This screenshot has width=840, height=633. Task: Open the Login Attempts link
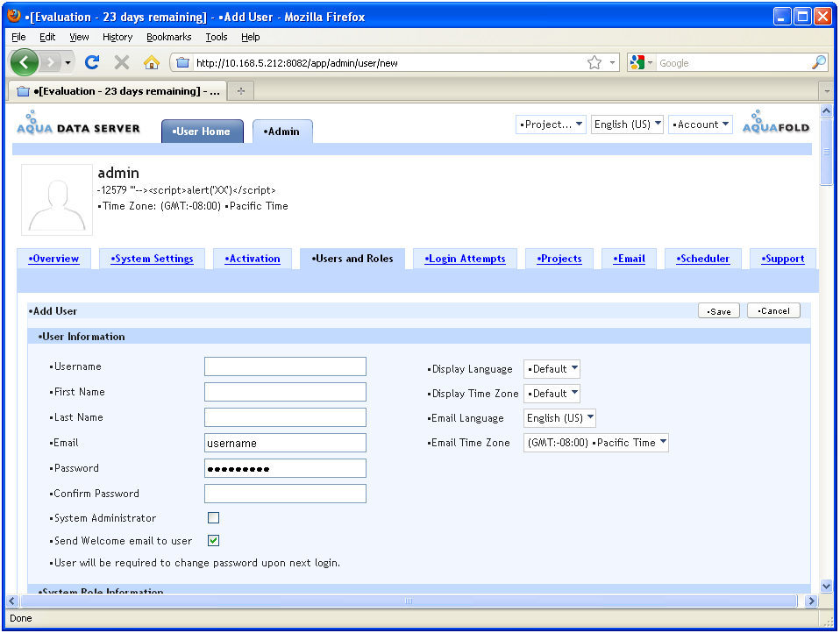465,259
